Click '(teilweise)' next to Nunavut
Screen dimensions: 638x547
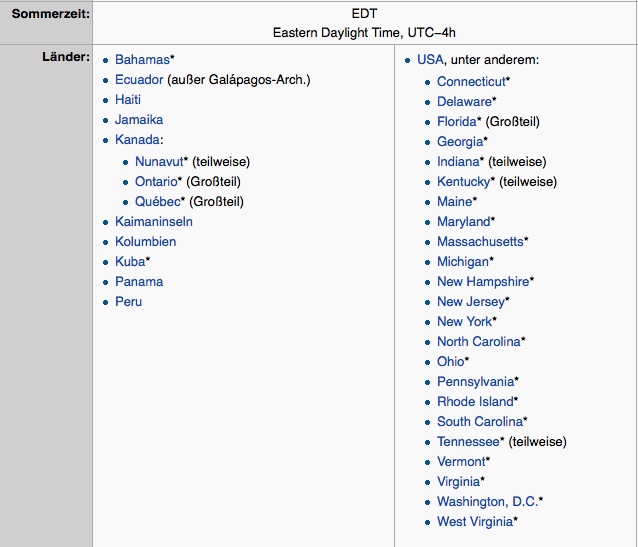click(x=221, y=162)
